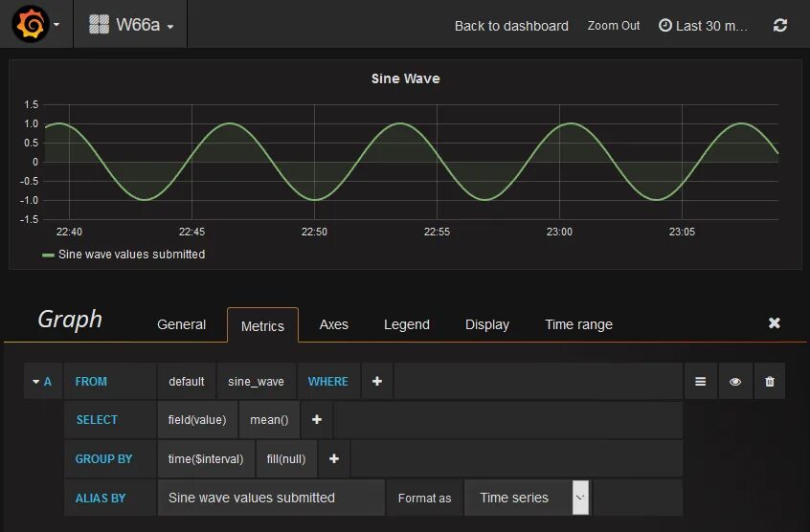The height and width of the screenshot is (532, 810).
Task: Open the Grafana logo menu
Action: point(35,24)
